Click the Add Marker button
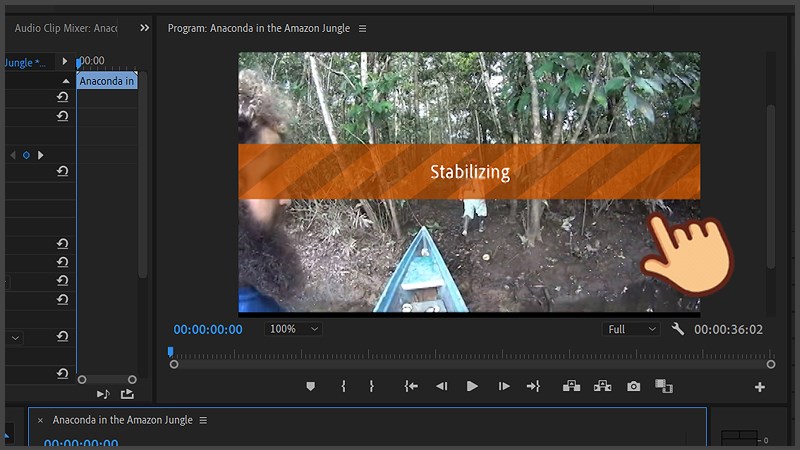The width and height of the screenshot is (800, 450). point(310,387)
